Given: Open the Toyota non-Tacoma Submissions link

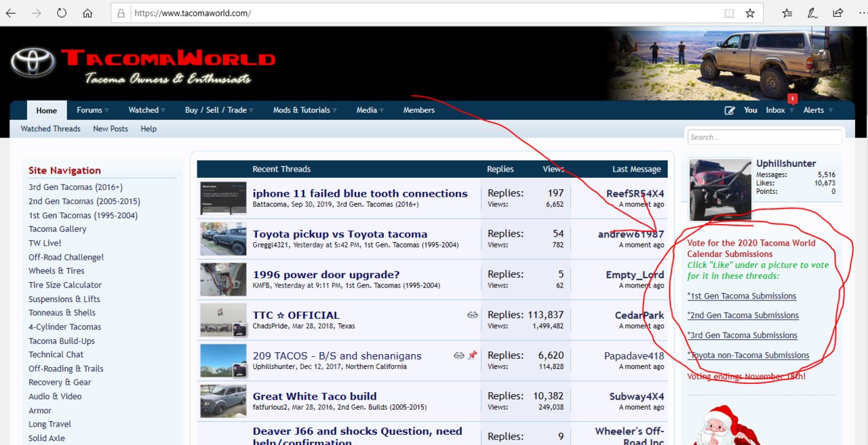Looking at the screenshot, I should [749, 355].
